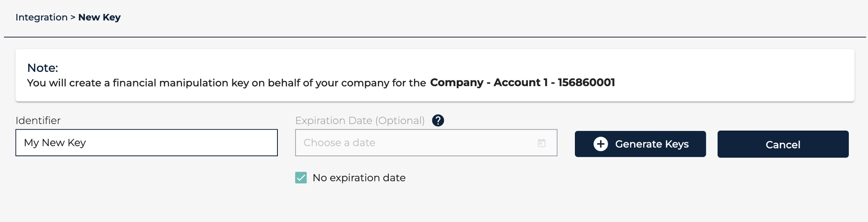Click the 'No expiration date' label text
The image size is (868, 222).
coord(359,178)
